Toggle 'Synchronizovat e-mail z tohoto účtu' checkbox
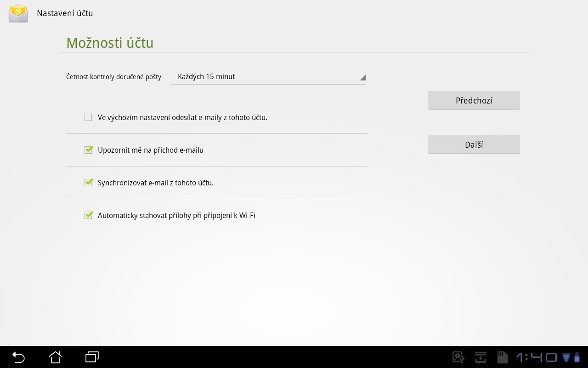This screenshot has height=368, width=588. 88,183
